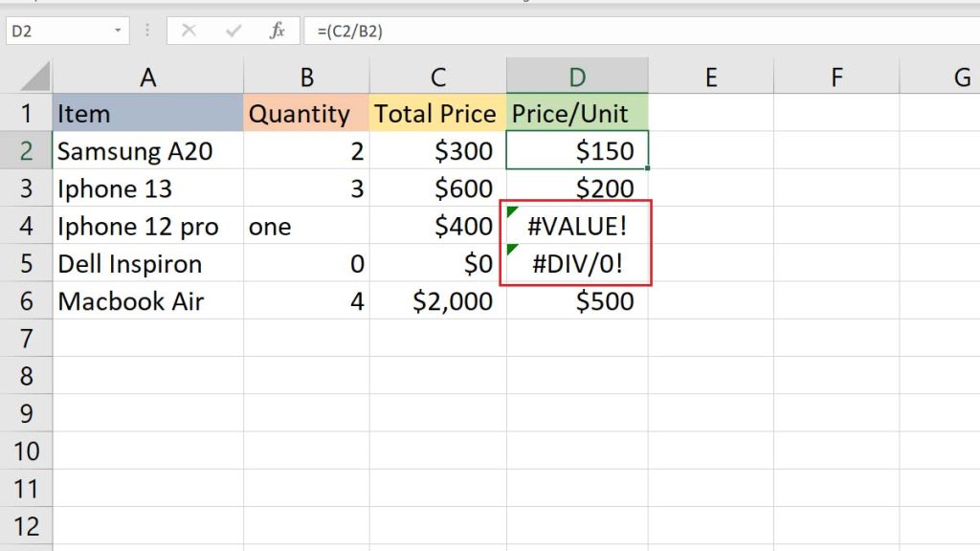
Task: Select the cell showing #VALUE! error
Action: (x=577, y=226)
